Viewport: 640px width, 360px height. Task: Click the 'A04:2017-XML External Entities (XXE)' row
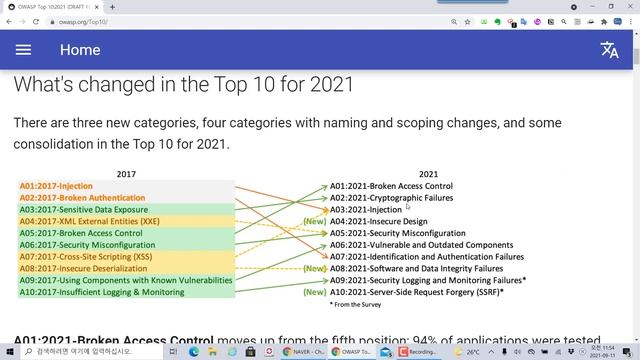click(126, 221)
